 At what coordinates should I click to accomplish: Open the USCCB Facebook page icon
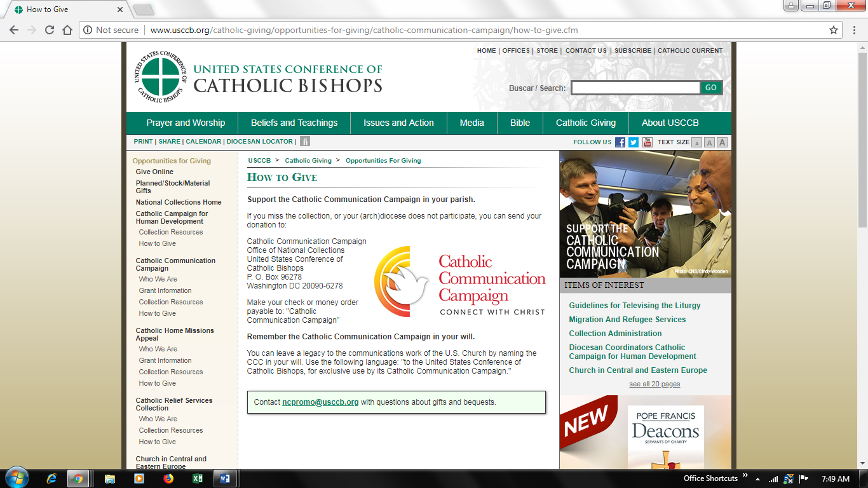click(620, 142)
